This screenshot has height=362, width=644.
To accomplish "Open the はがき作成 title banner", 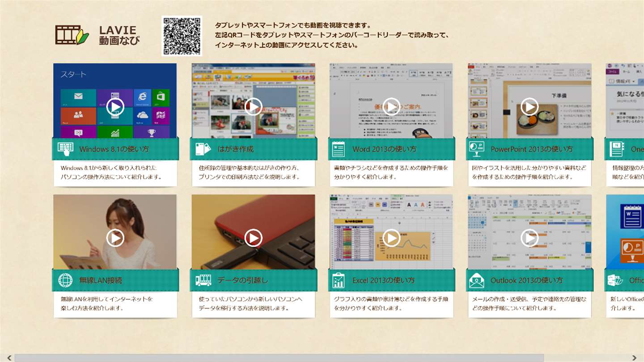I will click(x=254, y=149).
